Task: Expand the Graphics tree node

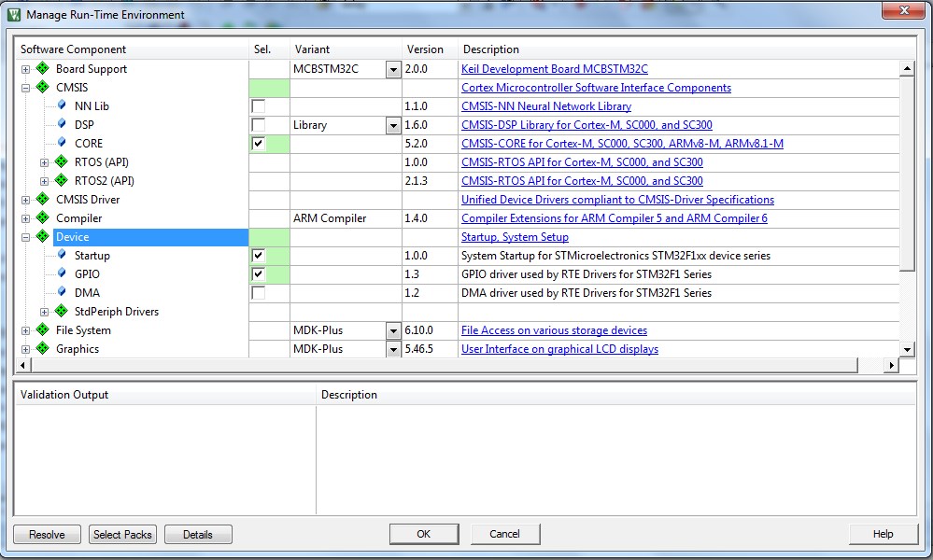Action: click(x=25, y=350)
